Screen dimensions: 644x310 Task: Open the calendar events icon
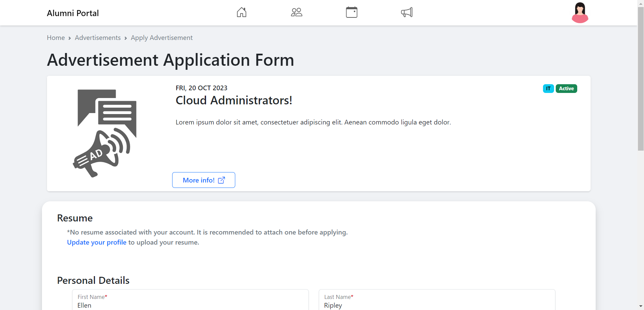[351, 12]
